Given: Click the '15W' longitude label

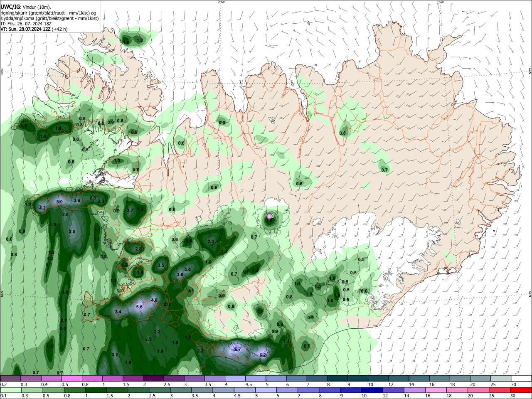Looking at the screenshot, I should tap(440, 2).
